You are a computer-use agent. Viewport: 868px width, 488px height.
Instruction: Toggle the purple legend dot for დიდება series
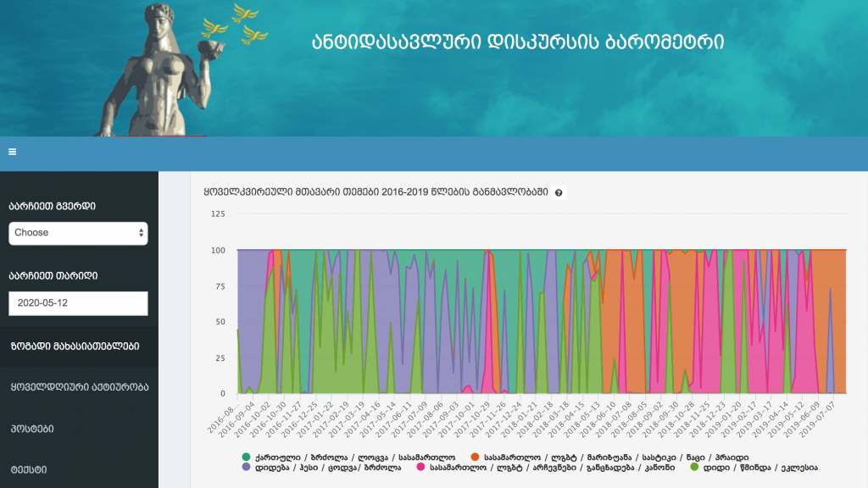(247, 467)
